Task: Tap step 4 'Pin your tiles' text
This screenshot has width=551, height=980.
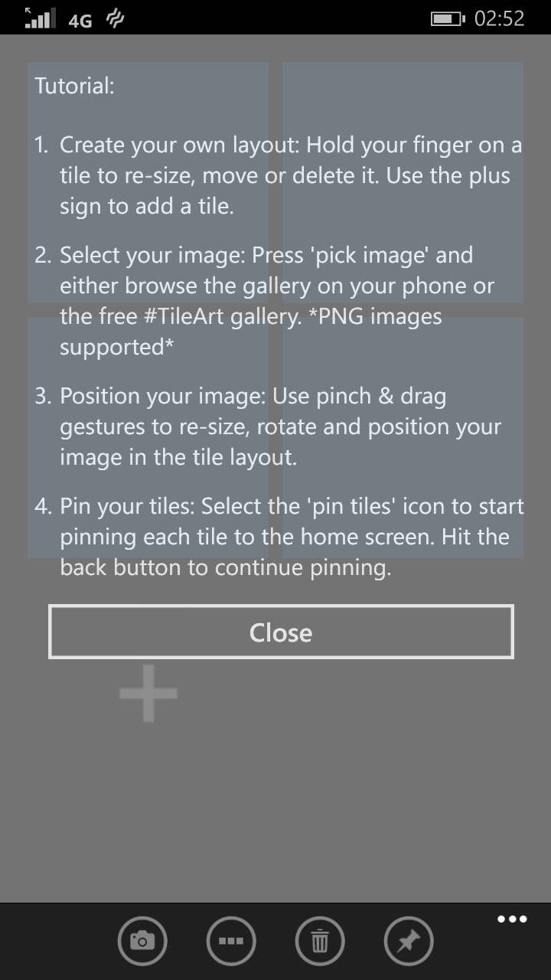Action: [x=128, y=506]
